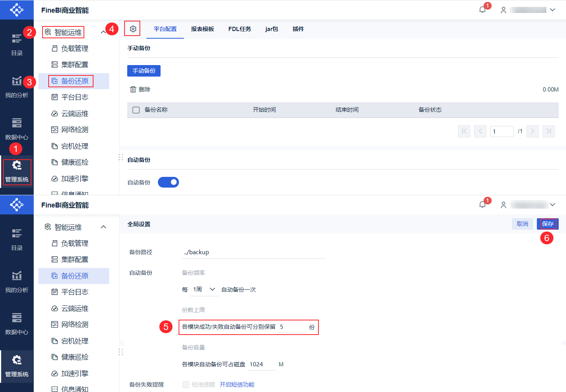Viewport: 566px width, 392px height.
Task: Go to the last page of the backup list
Action: [x=549, y=131]
